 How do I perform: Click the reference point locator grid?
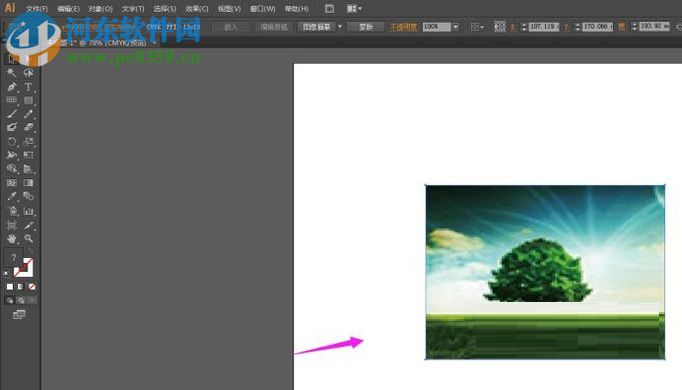[500, 27]
